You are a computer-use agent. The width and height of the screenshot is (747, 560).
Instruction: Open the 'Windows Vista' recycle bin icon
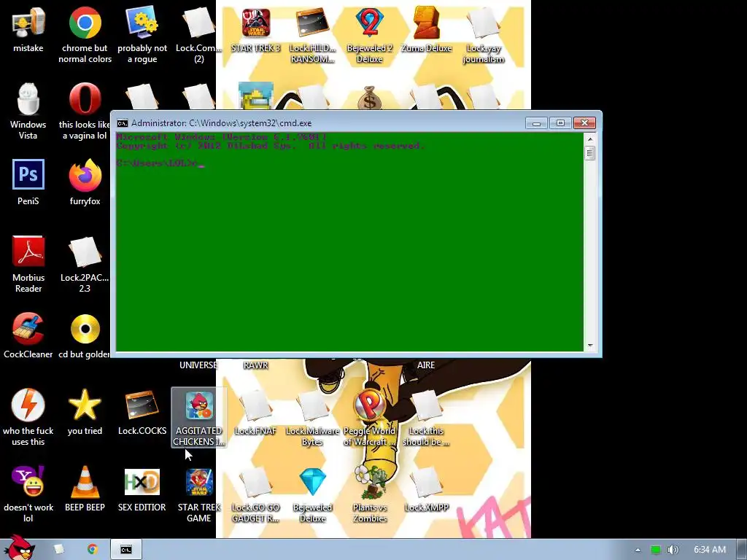pos(28,99)
